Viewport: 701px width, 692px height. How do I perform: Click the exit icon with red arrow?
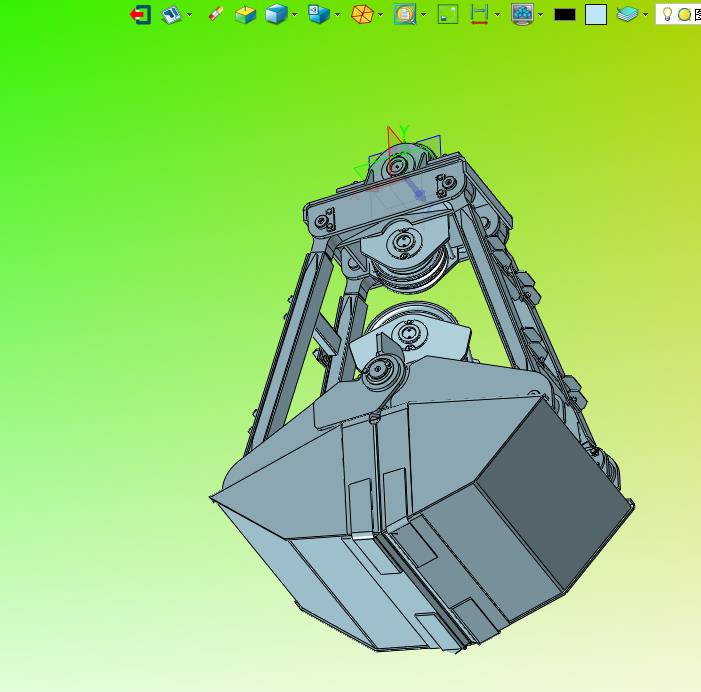click(x=140, y=15)
